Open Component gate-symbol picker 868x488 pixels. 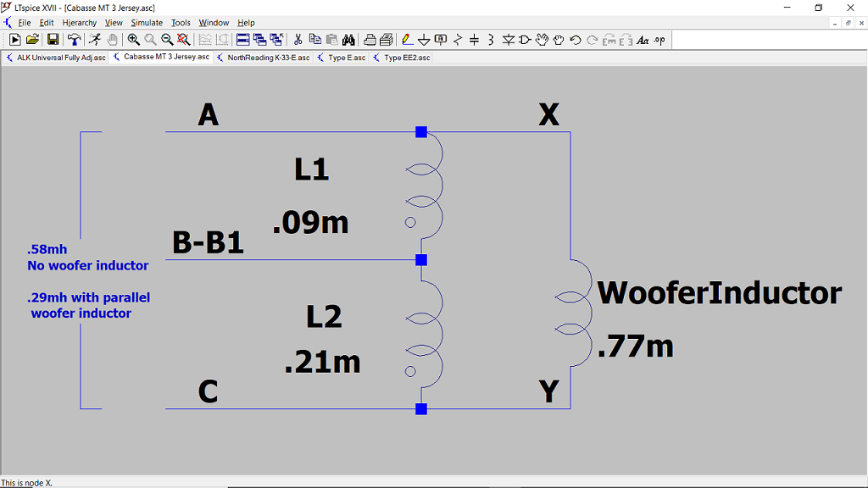(525, 39)
